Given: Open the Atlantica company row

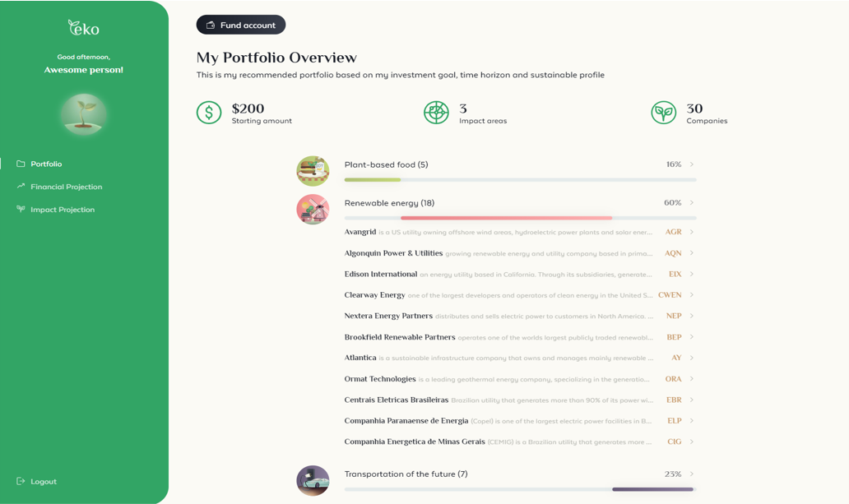Looking at the screenshot, I should click(x=520, y=358).
